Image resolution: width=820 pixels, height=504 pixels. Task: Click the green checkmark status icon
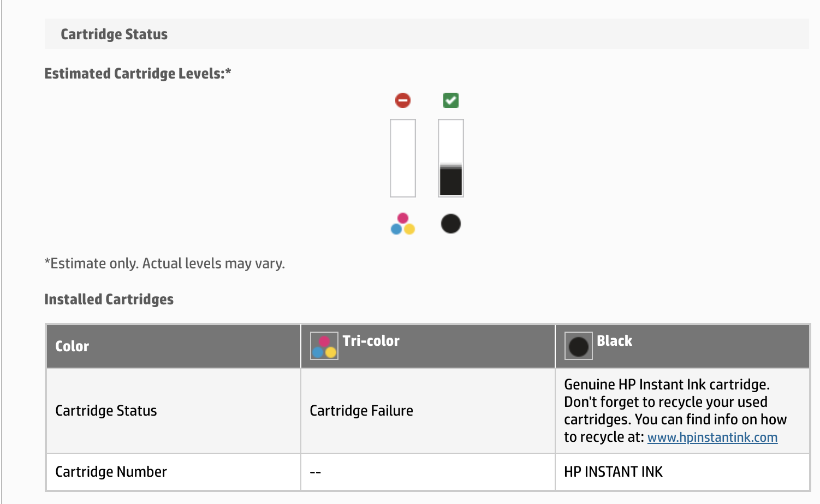click(x=451, y=100)
